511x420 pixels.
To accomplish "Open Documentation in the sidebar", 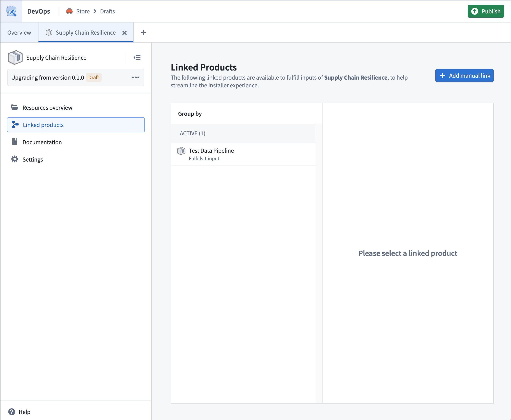I will click(x=76, y=142).
